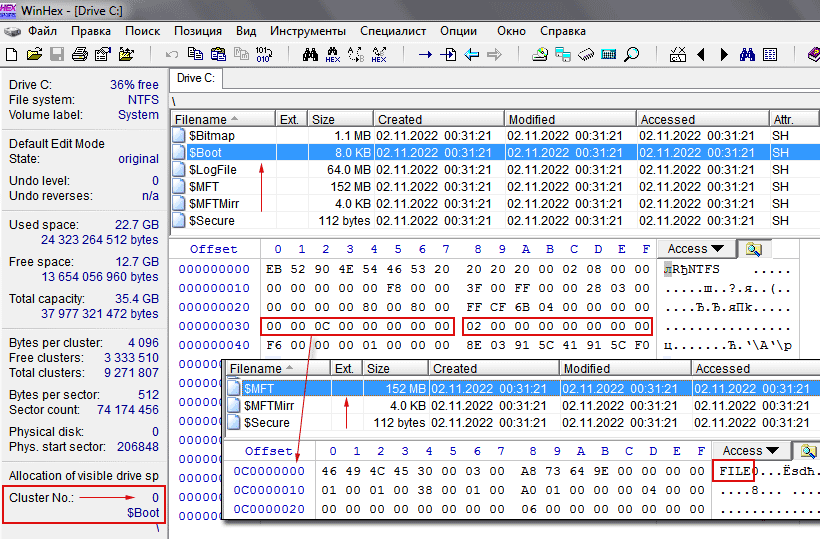Click the New file toolbar icon
The width and height of the screenshot is (820, 539).
click(13, 54)
